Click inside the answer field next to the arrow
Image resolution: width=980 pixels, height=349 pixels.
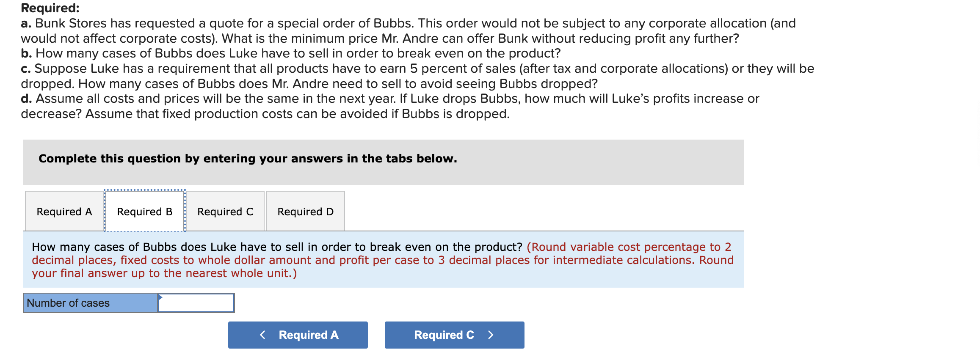click(196, 302)
